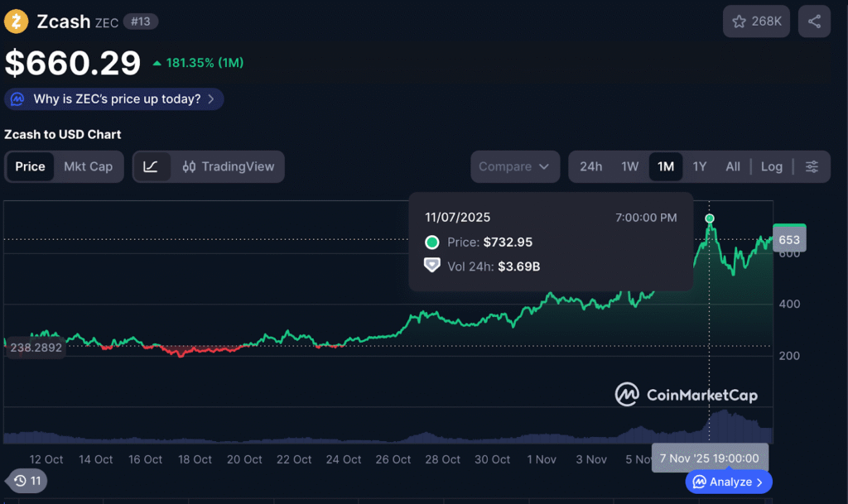Click the orange Zcash coin logo
The width and height of the screenshot is (848, 504).
tap(17, 21)
